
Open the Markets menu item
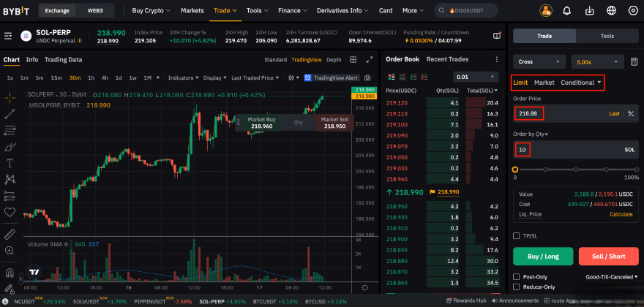point(192,11)
